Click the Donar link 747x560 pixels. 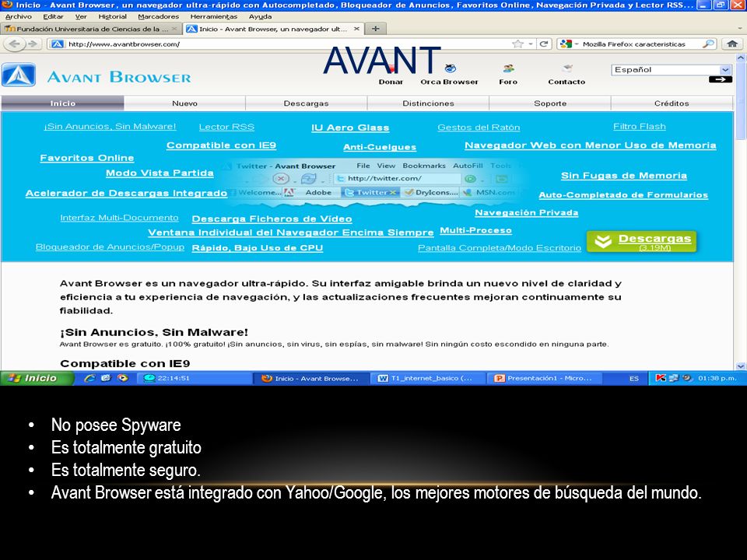[391, 82]
